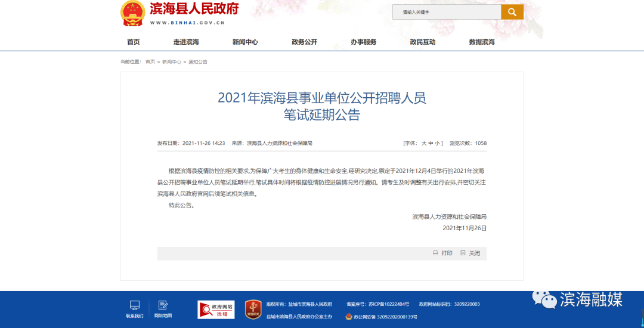Click the police emblem beside 苏公网安备

coord(349,317)
